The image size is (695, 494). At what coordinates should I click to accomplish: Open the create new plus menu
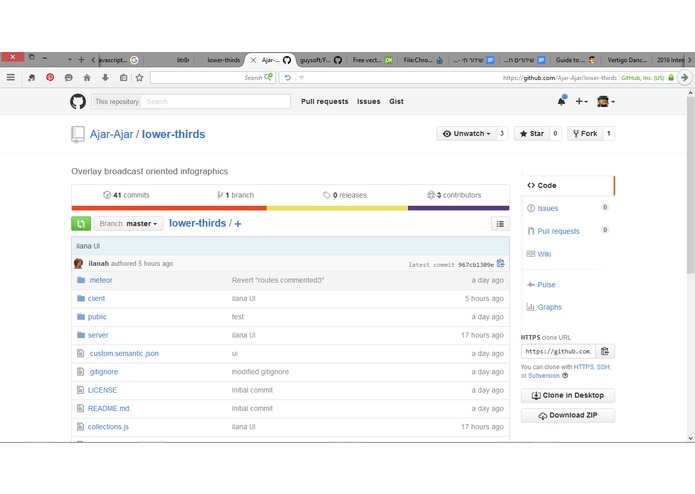pyautogui.click(x=581, y=101)
